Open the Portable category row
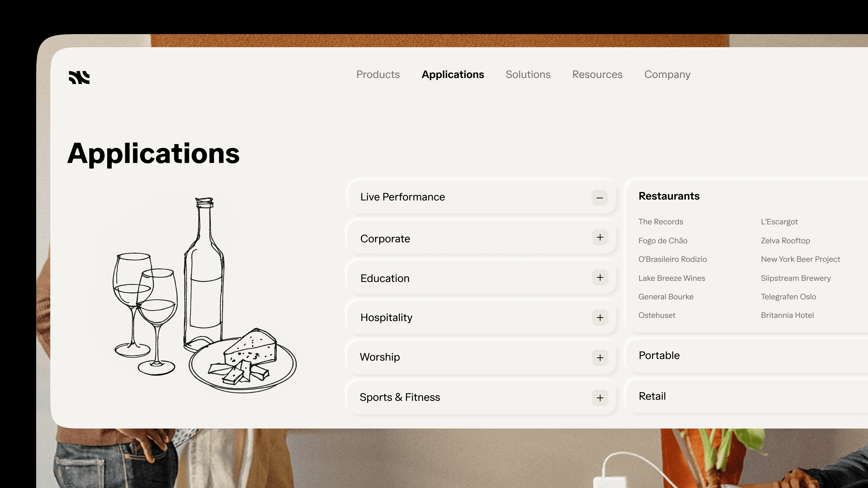Screen dimensions: 868x488 tap(659, 356)
